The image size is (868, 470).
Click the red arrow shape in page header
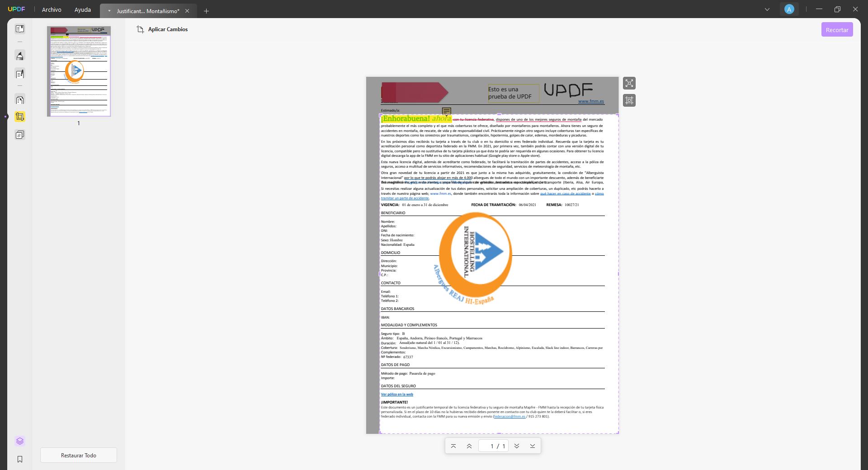click(415, 93)
